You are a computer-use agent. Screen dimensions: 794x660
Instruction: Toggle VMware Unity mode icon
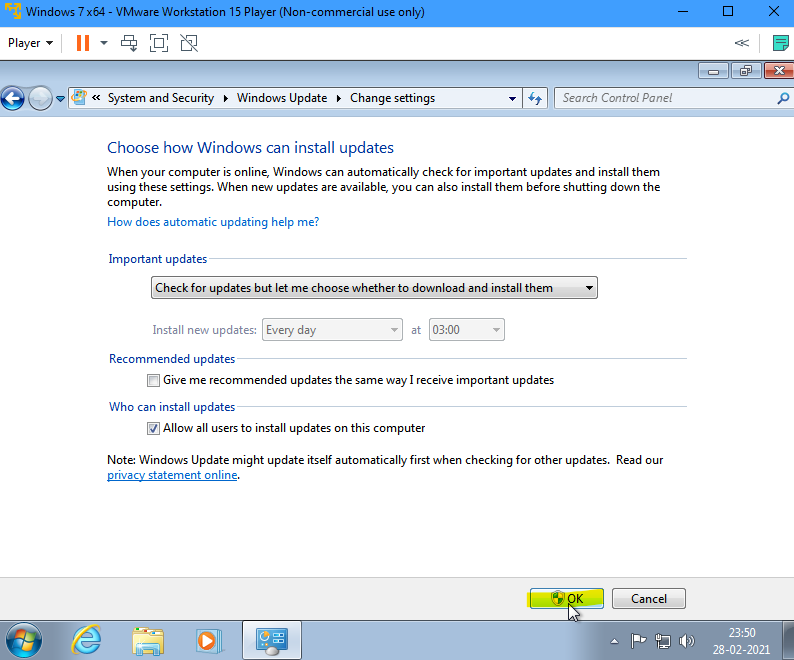(x=189, y=43)
